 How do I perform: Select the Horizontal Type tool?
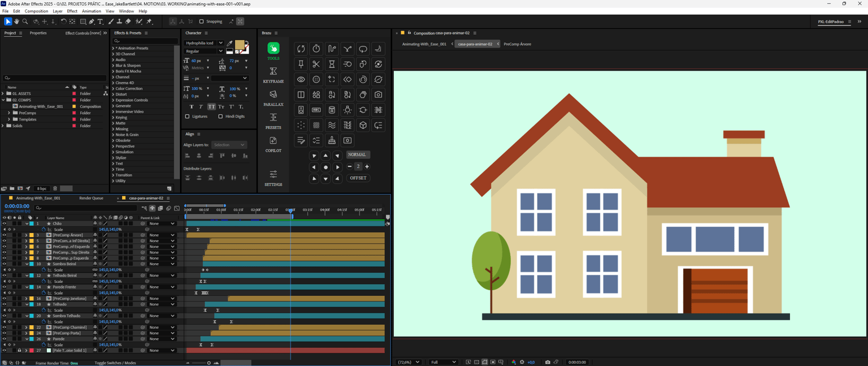click(x=101, y=21)
